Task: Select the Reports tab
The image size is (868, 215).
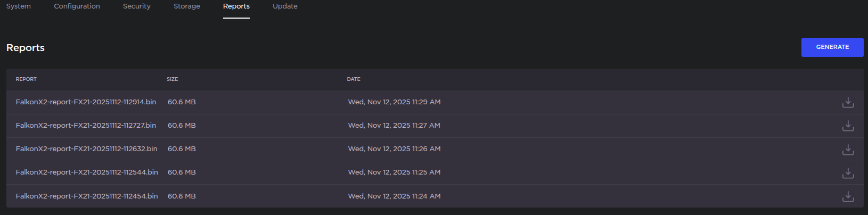Action: (236, 6)
